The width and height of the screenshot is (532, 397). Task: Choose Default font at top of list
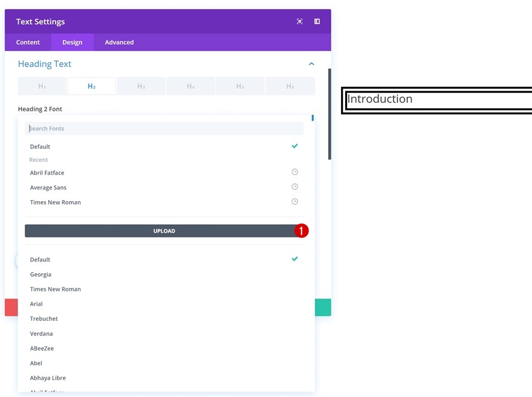coord(164,146)
